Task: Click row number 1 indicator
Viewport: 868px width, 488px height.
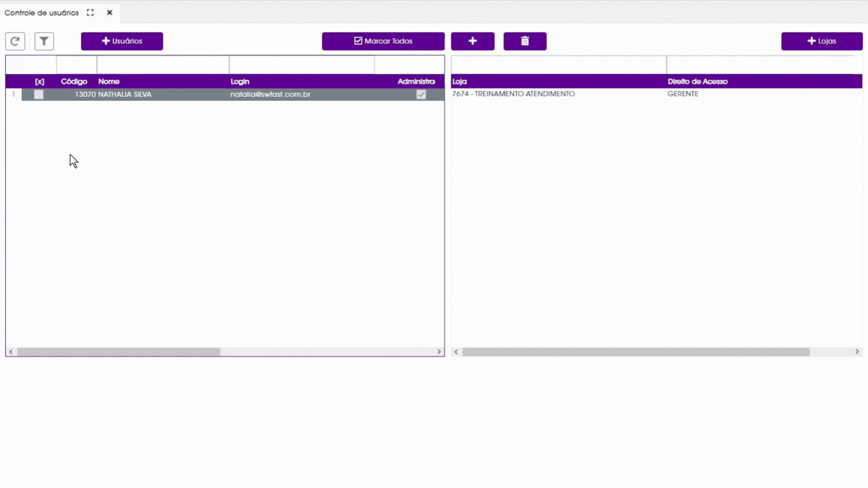Action: click(x=14, y=95)
